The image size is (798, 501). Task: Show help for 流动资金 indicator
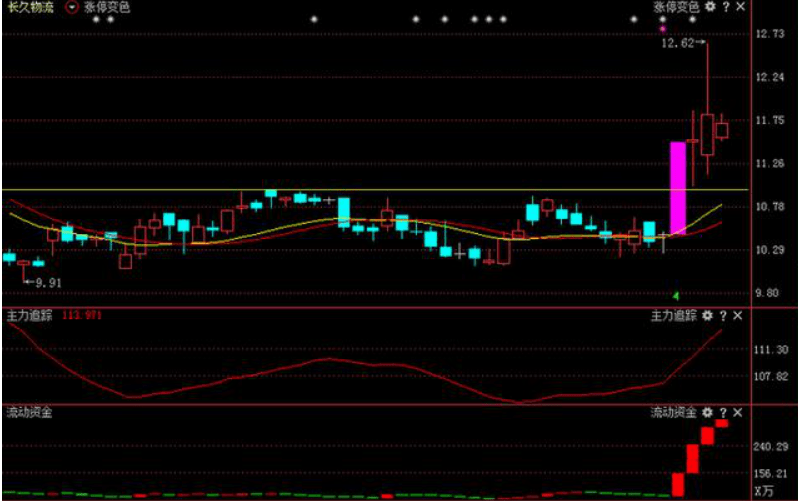pos(723,412)
